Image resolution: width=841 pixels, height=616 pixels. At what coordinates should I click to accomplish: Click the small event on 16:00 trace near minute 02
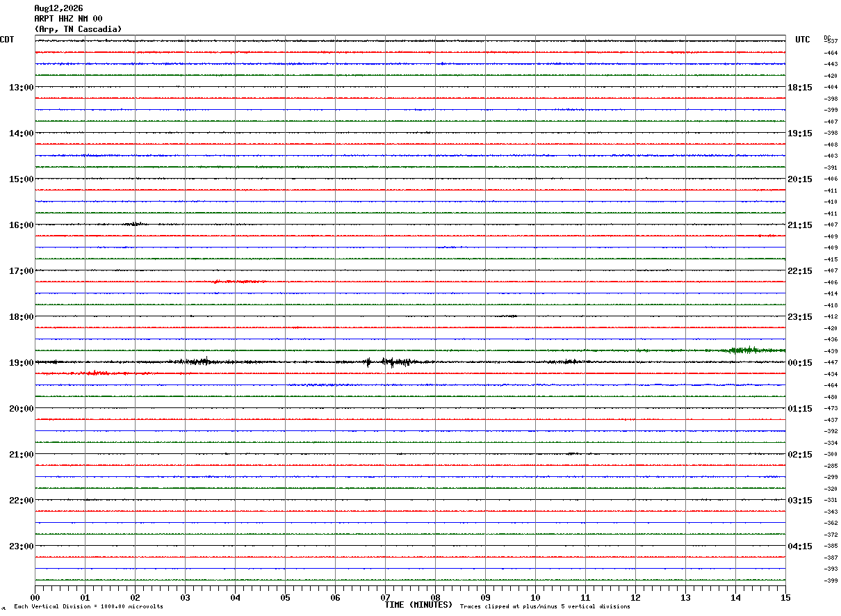click(136, 224)
